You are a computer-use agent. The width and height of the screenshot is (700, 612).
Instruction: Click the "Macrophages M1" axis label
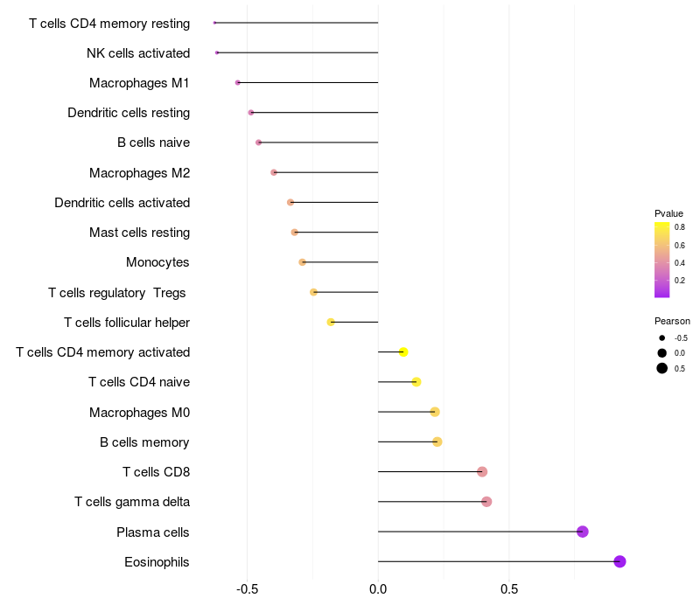click(139, 83)
